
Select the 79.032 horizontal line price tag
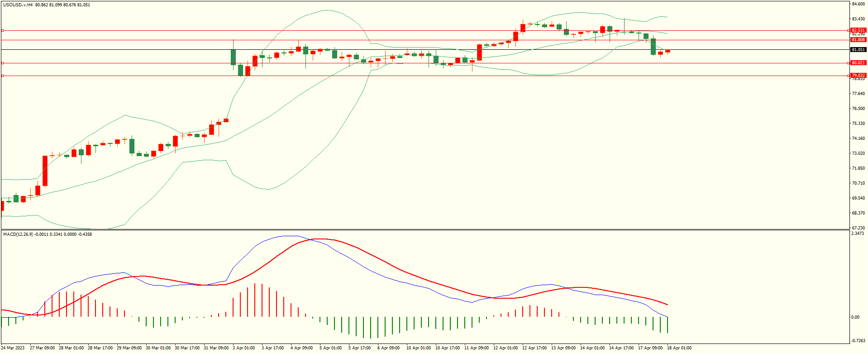[x=858, y=76]
